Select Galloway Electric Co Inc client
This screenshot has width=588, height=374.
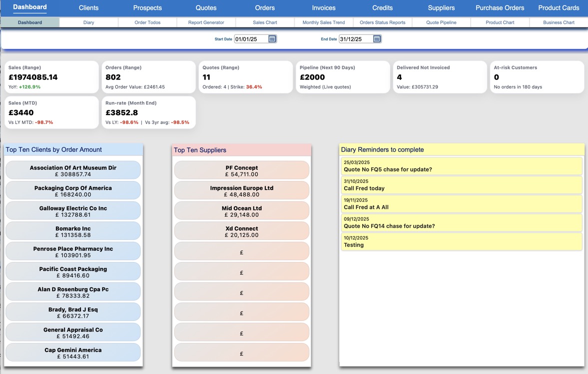pyautogui.click(x=73, y=211)
